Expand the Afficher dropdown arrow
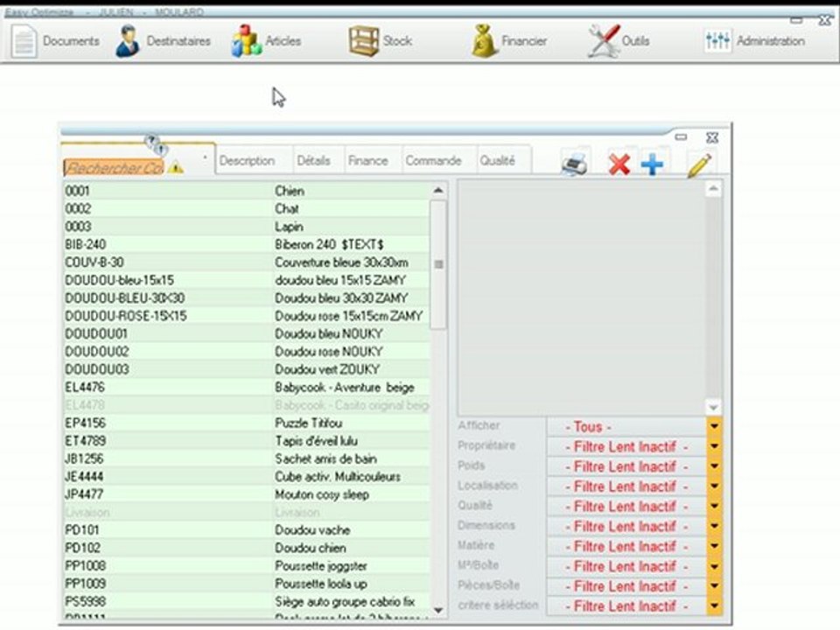The image size is (840, 630). pos(714,426)
